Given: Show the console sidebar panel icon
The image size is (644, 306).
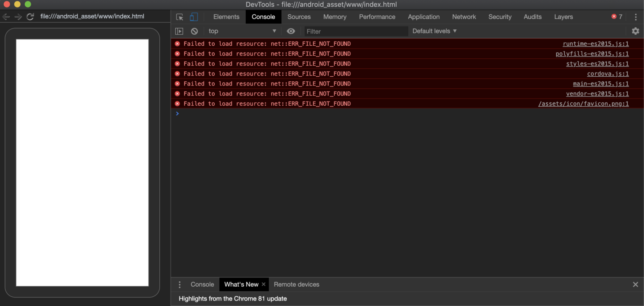Looking at the screenshot, I should click(179, 31).
